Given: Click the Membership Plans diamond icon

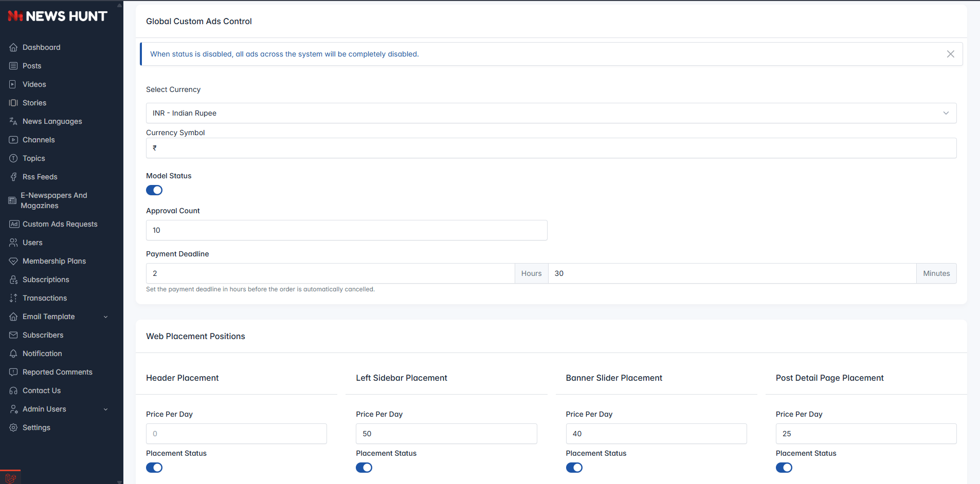Looking at the screenshot, I should coord(13,261).
